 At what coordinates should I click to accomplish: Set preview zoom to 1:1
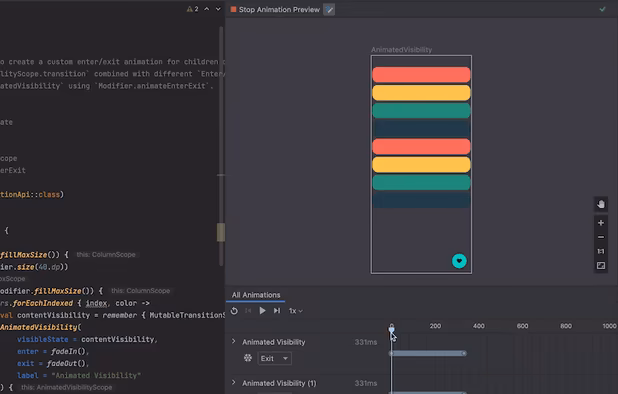click(x=601, y=251)
